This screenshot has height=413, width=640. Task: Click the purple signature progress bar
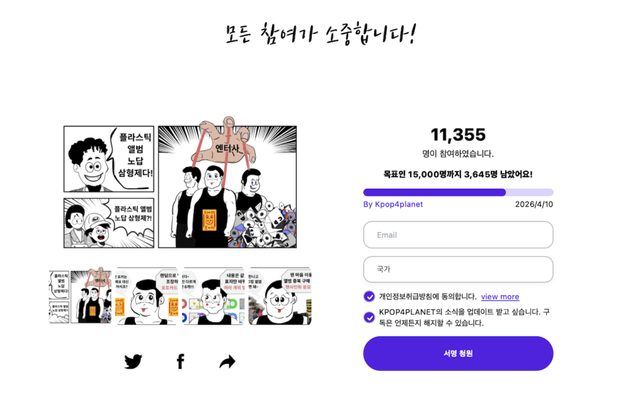[x=458, y=192]
